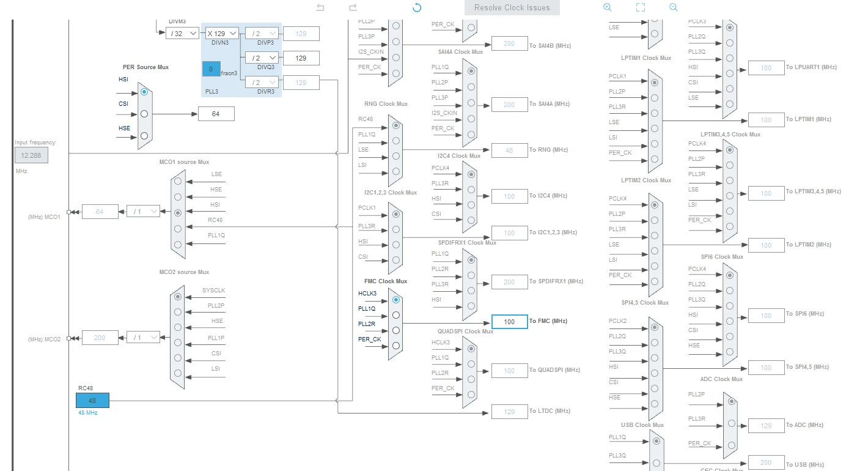Click the PER mux output field showing 64
This screenshot has width=868, height=471.
click(x=216, y=114)
